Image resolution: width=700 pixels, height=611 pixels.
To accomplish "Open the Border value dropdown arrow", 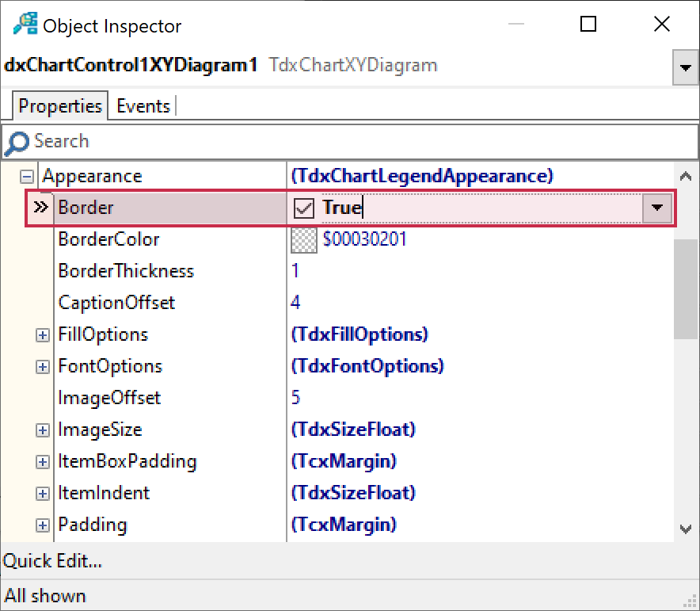I will pos(656,208).
